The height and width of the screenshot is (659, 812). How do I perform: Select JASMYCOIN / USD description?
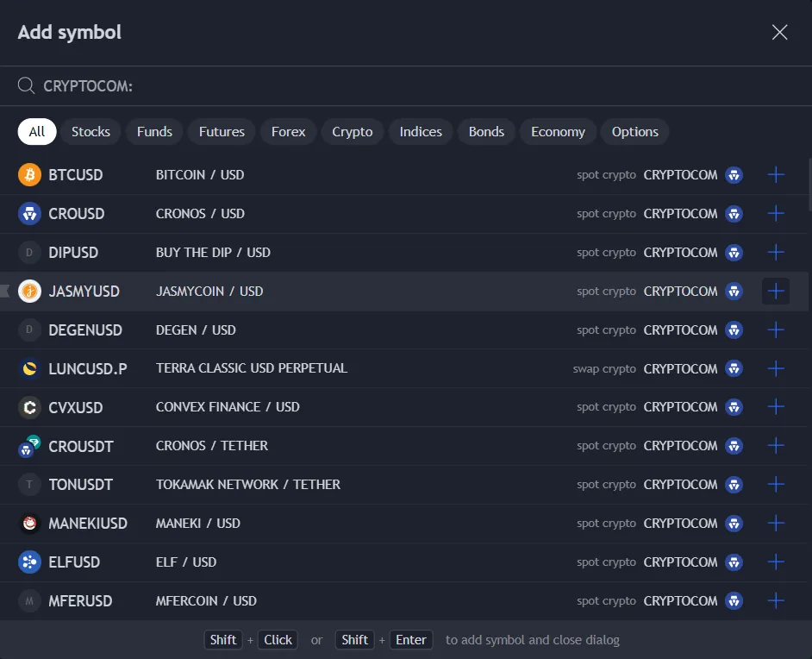209,292
